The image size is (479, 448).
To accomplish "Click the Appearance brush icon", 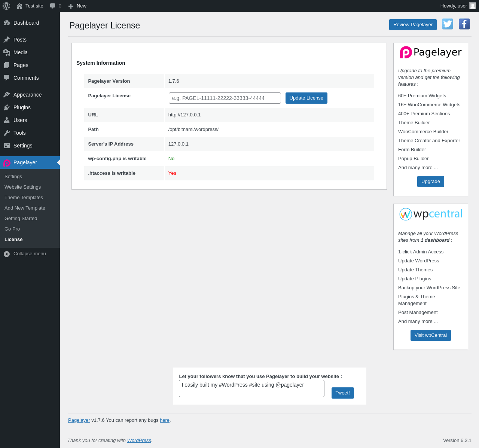I will [x=7, y=95].
